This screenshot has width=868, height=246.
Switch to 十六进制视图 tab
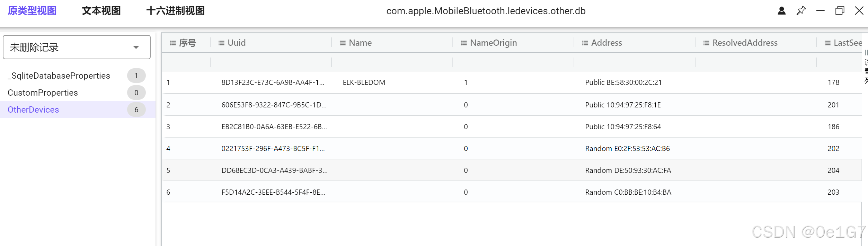pyautogui.click(x=175, y=11)
